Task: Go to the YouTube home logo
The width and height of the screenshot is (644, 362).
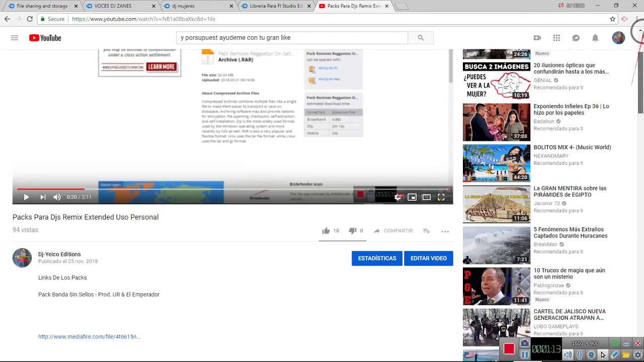Action: pos(45,38)
